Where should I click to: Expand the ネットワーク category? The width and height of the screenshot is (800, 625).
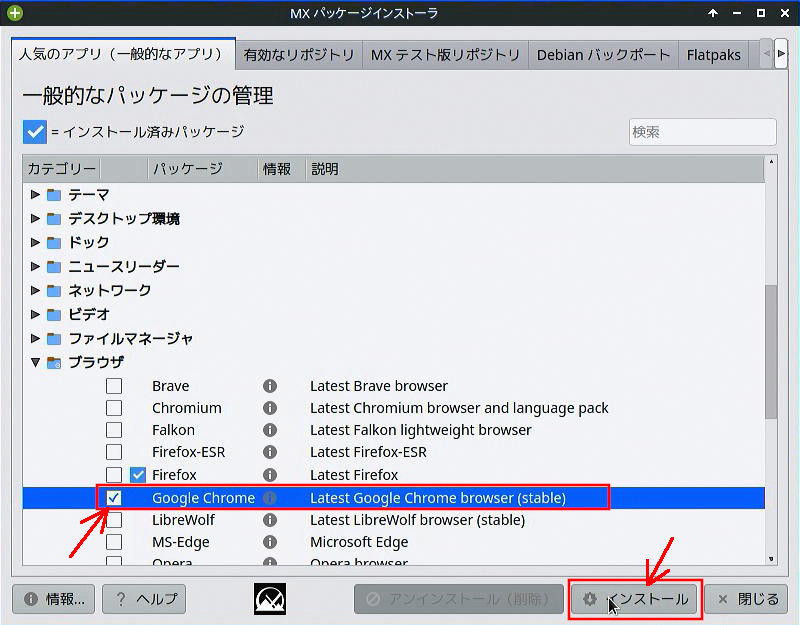(35, 290)
